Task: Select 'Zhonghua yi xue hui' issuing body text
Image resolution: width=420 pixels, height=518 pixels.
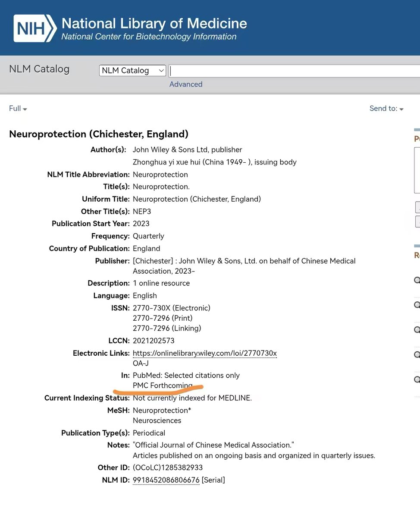Action: coord(215,162)
